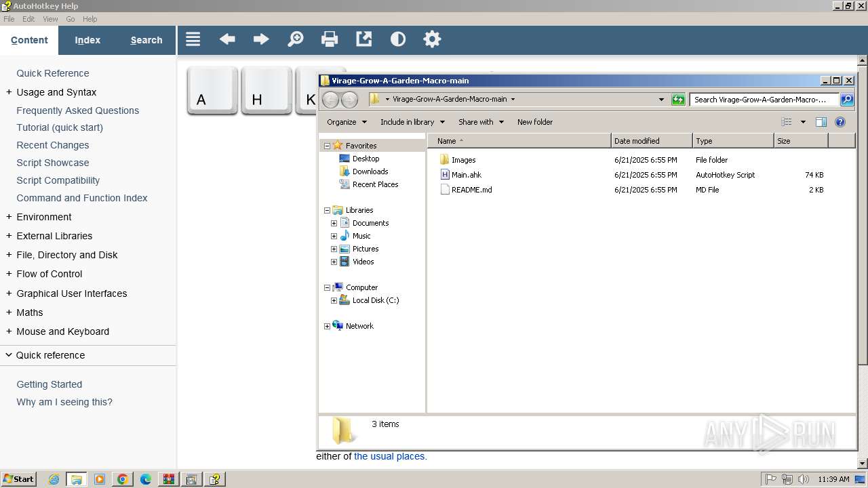Image resolution: width=868 pixels, height=488 pixels.
Task: Expand the Documents library node
Action: point(334,223)
